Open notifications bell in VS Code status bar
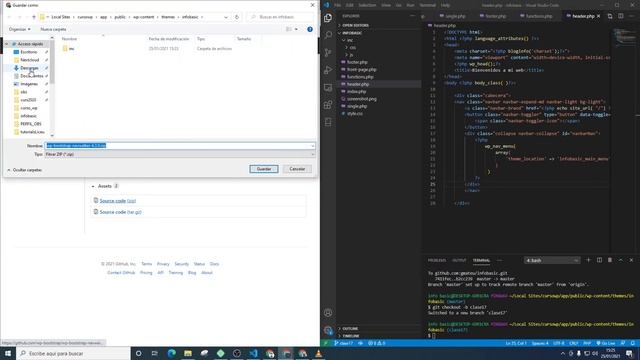 (632, 343)
